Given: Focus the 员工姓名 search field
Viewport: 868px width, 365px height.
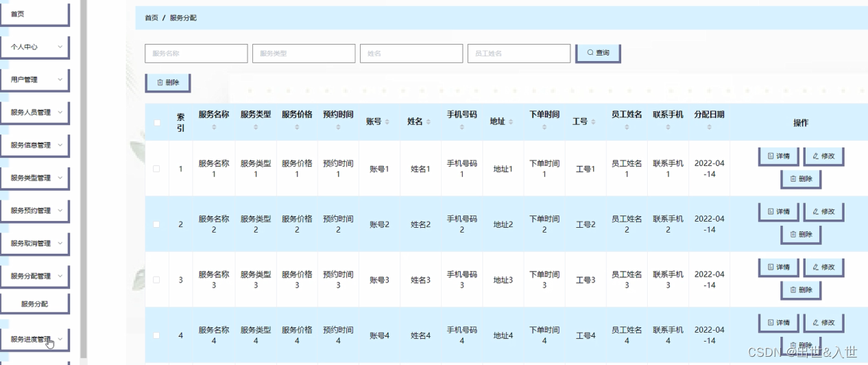Looking at the screenshot, I should click(519, 54).
